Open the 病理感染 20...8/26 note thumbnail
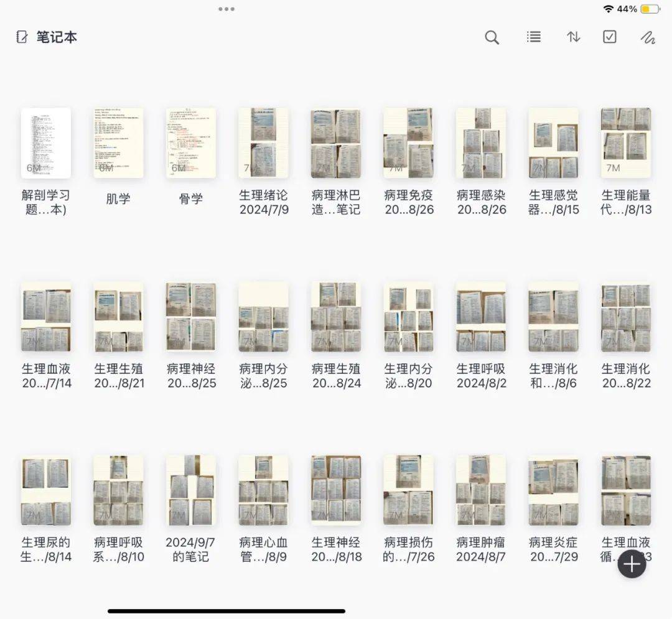672x619 pixels. tap(481, 143)
